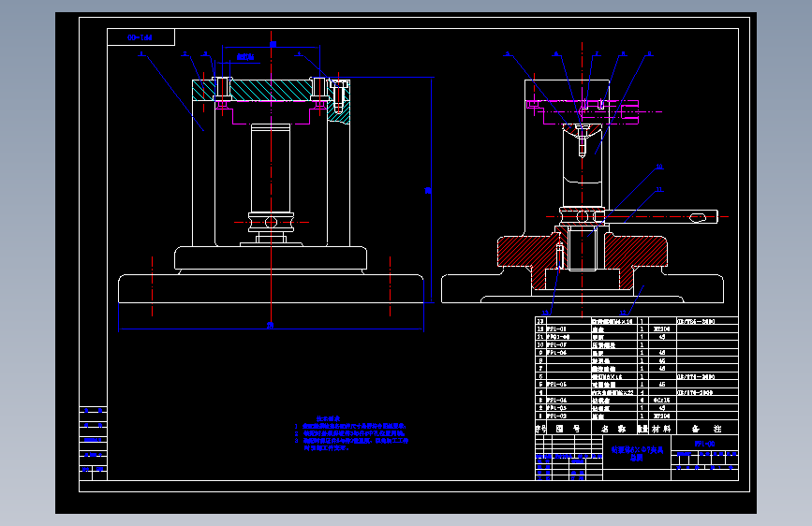Click the mirrored drawing number box at top-left

click(x=140, y=37)
